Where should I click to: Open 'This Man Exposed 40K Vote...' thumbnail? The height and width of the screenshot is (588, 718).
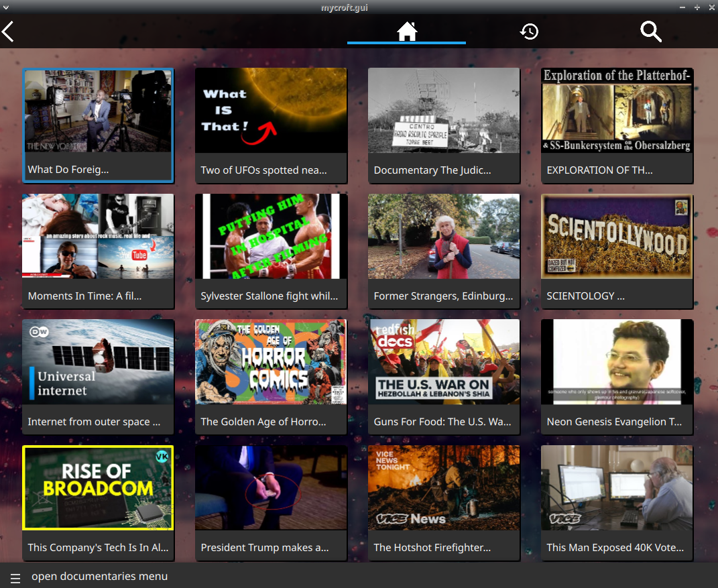(617, 487)
